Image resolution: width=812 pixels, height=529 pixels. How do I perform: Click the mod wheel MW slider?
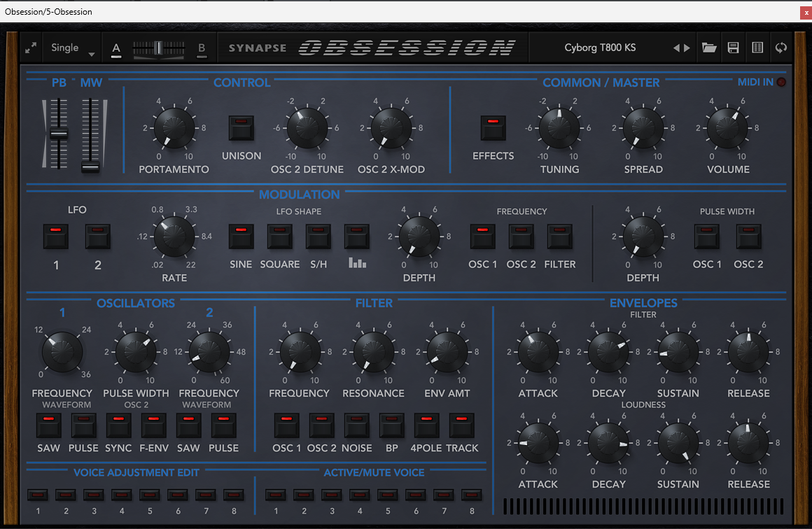[90, 167]
